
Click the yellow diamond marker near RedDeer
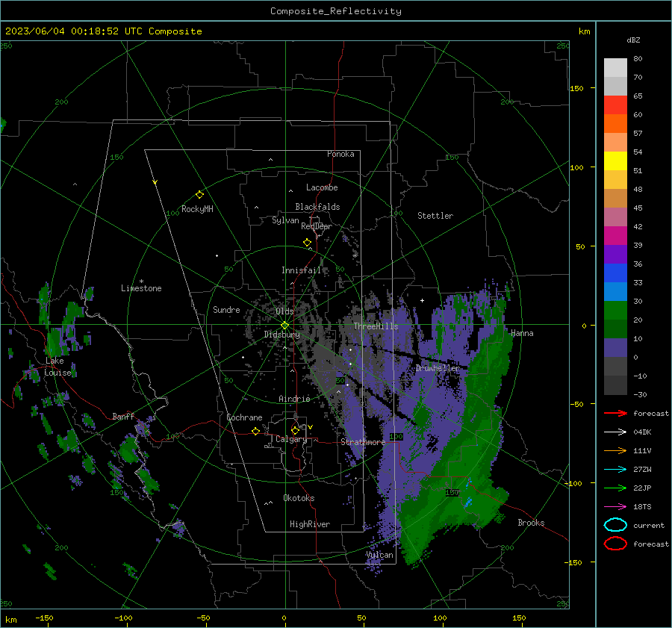pos(307,243)
